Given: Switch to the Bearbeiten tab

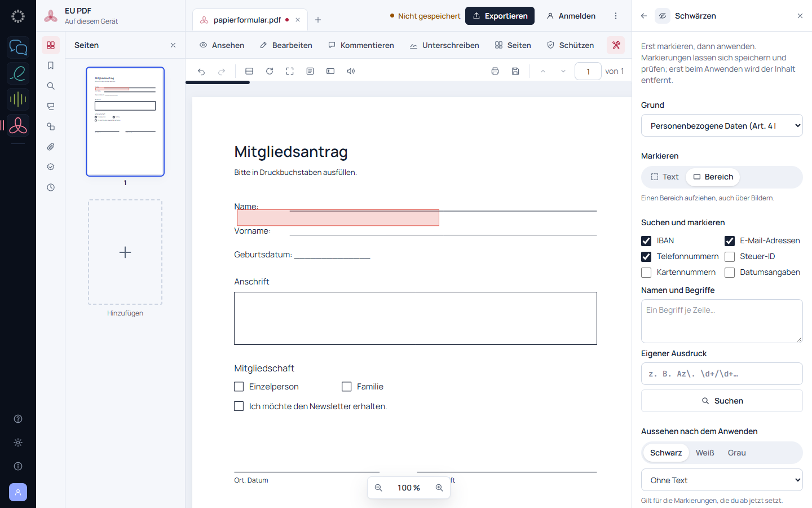Looking at the screenshot, I should coord(286,45).
